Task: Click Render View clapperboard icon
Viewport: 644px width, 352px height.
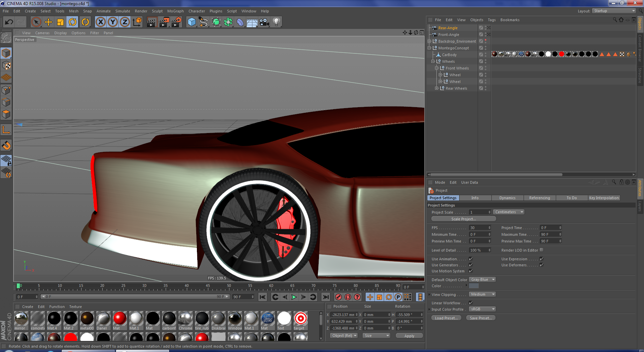Action: (152, 22)
